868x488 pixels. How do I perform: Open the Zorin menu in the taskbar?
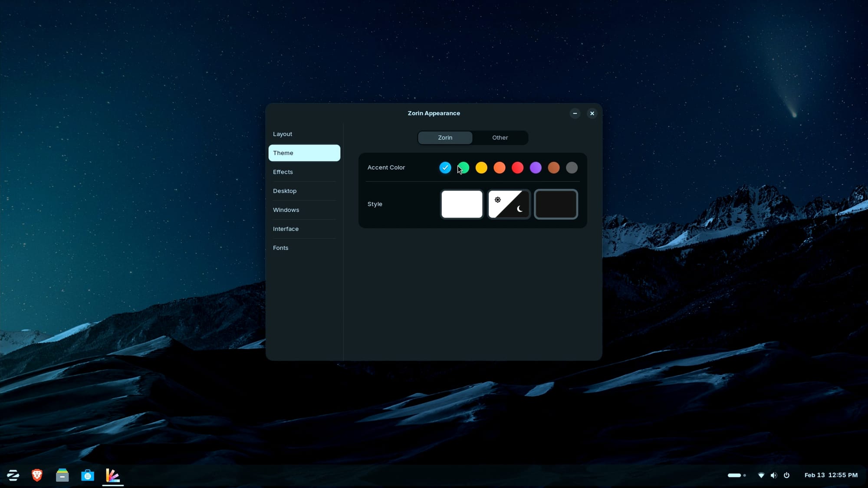(13, 475)
